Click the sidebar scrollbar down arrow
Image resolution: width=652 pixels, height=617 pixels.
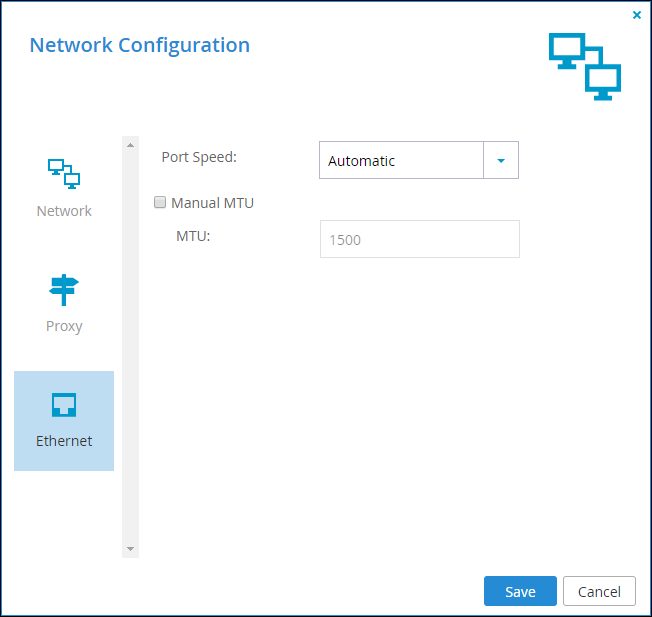click(130, 549)
